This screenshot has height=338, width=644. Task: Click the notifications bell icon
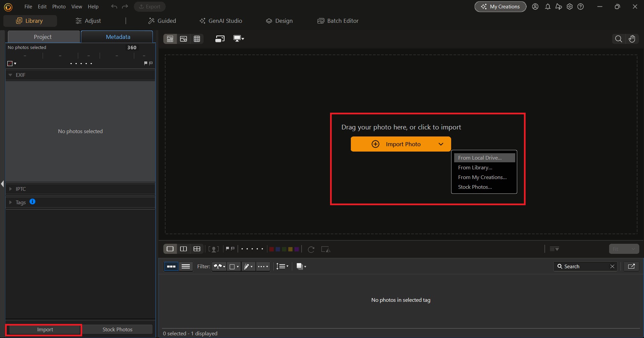click(548, 6)
